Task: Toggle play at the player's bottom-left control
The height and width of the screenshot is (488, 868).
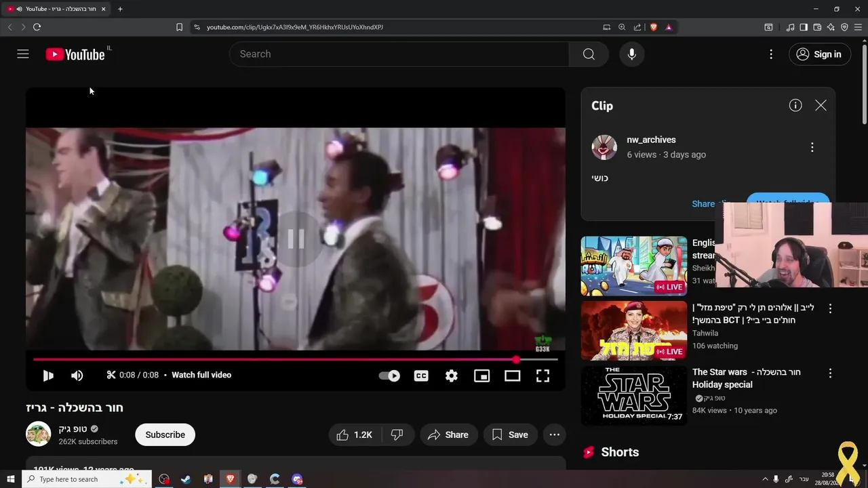Action: [x=48, y=375]
